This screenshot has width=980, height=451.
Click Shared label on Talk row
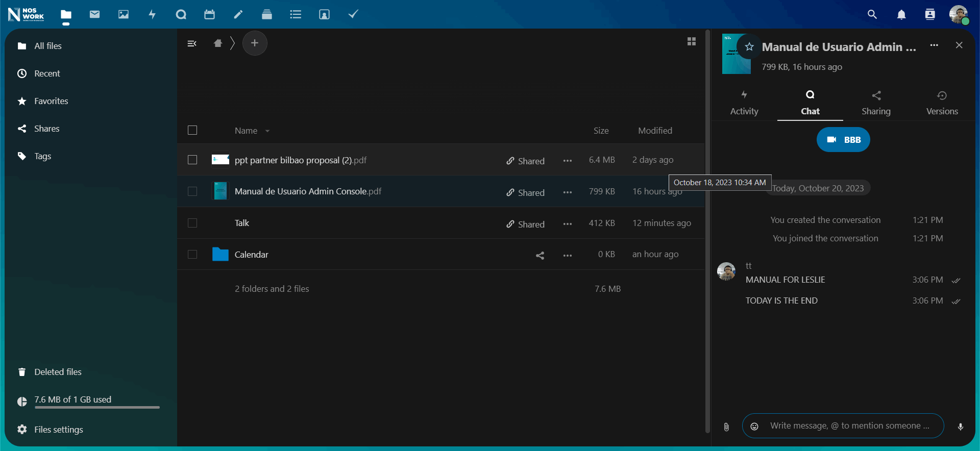(526, 224)
